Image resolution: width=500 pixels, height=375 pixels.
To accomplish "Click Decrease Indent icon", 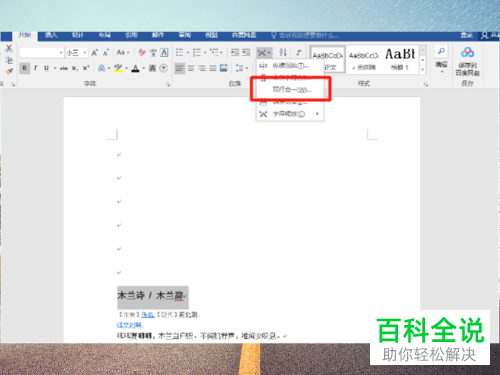I will [x=235, y=52].
